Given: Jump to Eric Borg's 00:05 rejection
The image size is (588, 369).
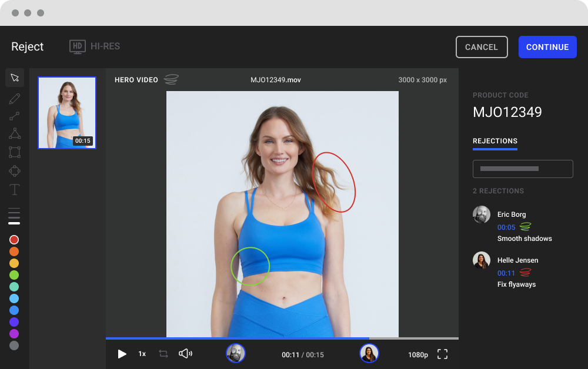Looking at the screenshot, I should (506, 227).
